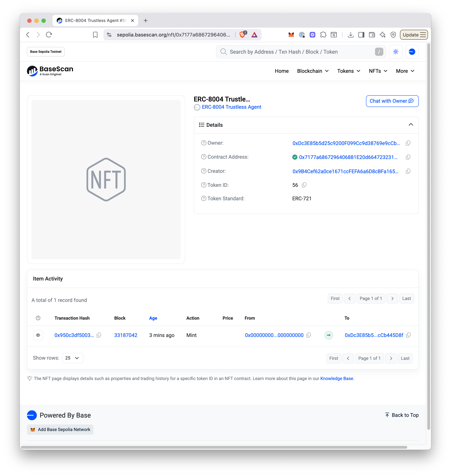The image size is (451, 476).
Task: Focus the address search field
Action: 300,52
